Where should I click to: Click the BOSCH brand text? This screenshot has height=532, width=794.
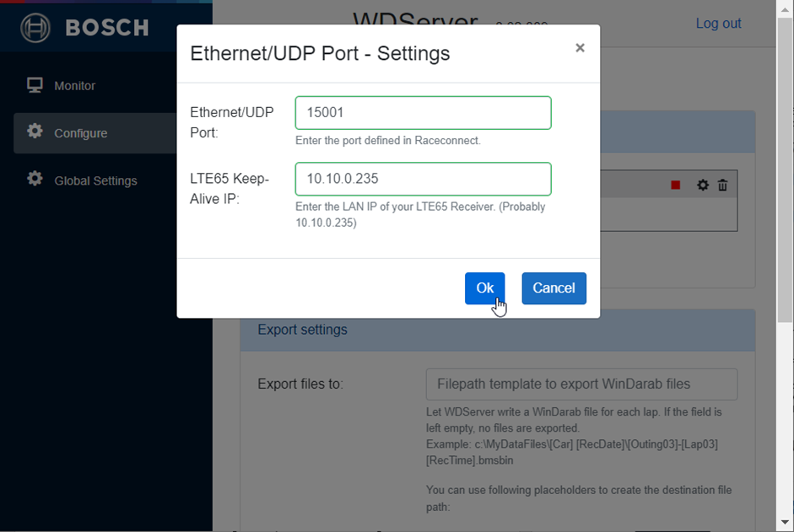coord(107,28)
